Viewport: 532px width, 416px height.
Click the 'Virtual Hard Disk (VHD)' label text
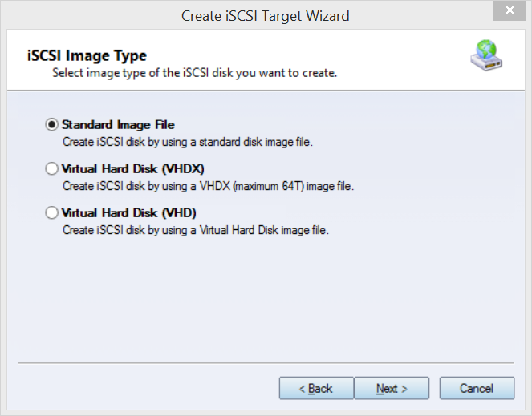point(129,213)
